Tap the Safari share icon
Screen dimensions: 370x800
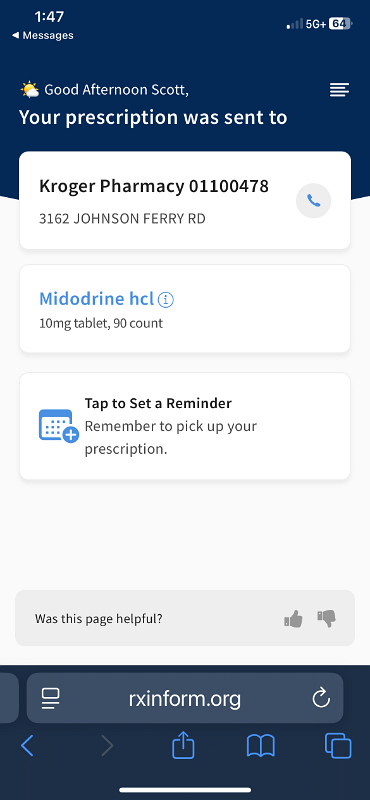tap(183, 746)
